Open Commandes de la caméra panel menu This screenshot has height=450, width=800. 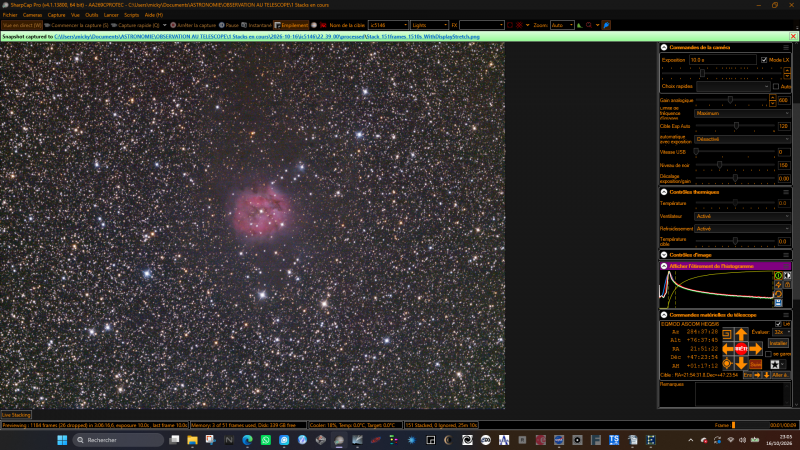(786, 47)
